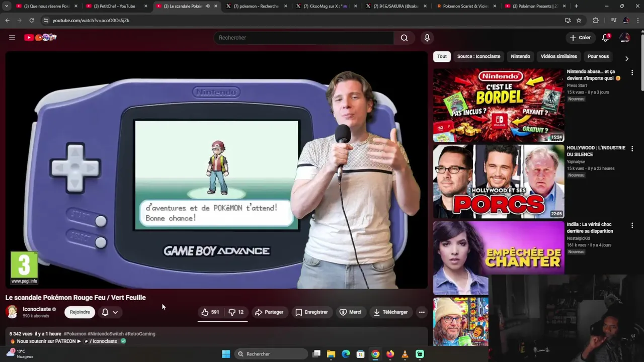Open the weather widget showing 13°C
Screen dimensions: 644x362
click(x=20, y=354)
